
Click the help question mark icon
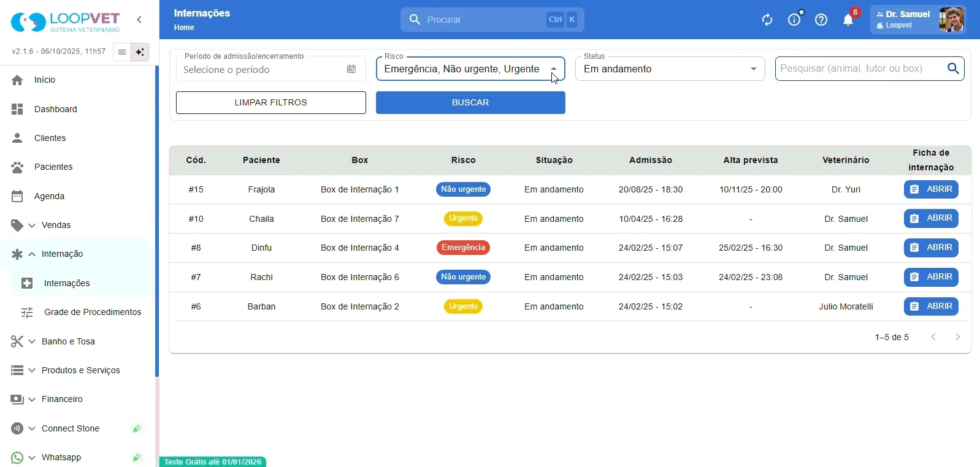coord(821,20)
